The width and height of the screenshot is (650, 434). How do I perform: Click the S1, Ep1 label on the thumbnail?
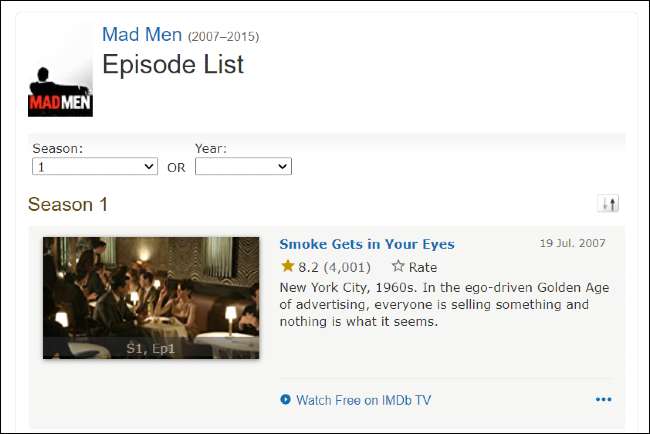[x=151, y=348]
